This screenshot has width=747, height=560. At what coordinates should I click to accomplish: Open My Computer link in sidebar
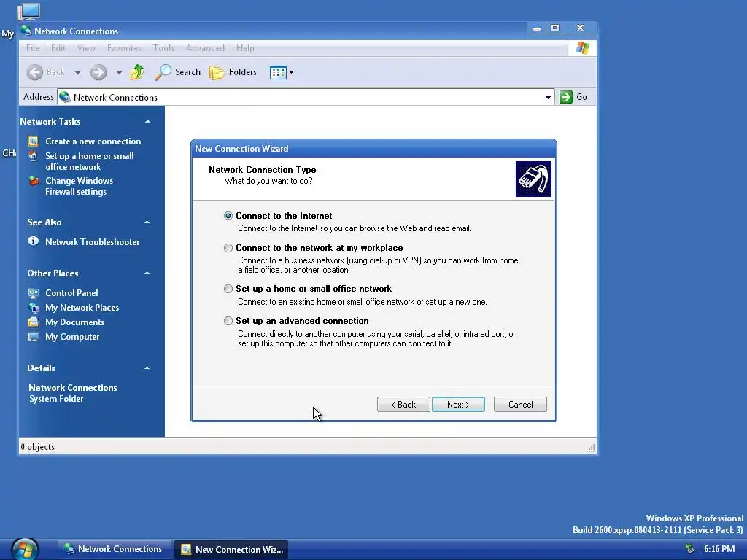tap(72, 337)
